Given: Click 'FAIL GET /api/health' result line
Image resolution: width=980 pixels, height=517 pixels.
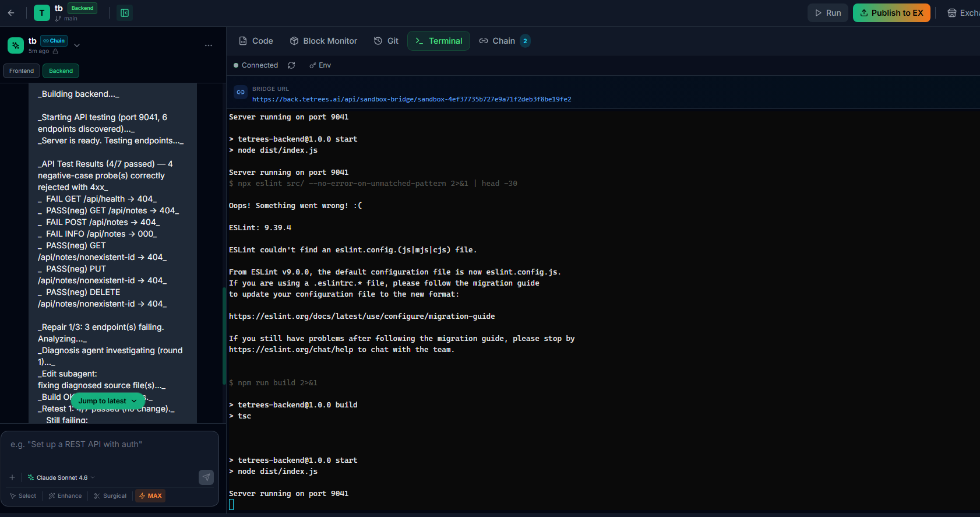Looking at the screenshot, I should click(97, 199).
